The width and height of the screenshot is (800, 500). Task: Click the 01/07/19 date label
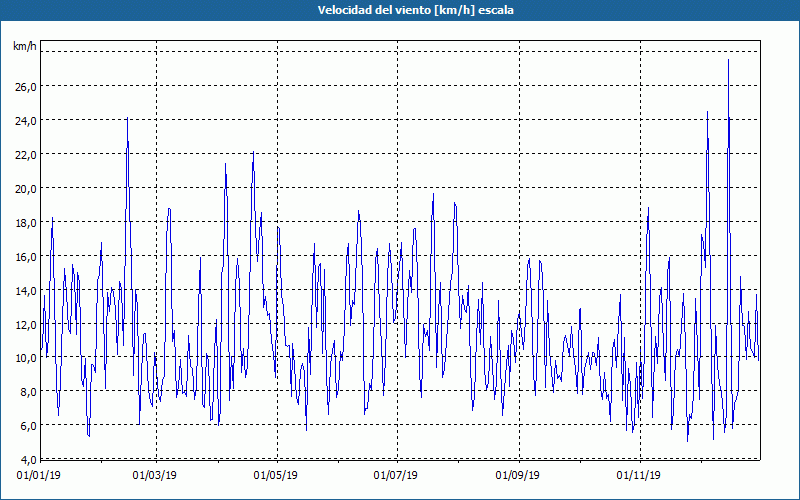coord(396,476)
